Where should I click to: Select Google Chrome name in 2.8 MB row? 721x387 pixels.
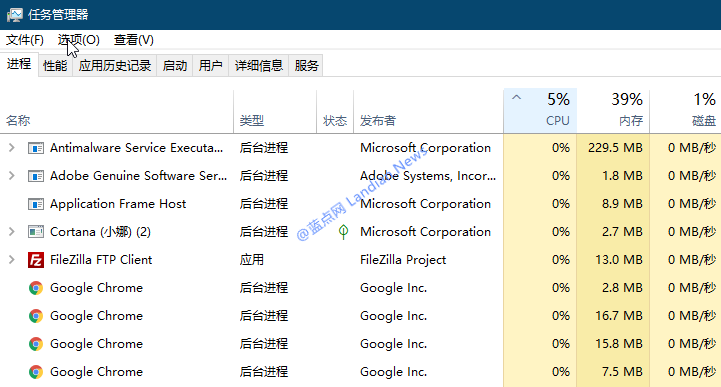pyautogui.click(x=97, y=288)
